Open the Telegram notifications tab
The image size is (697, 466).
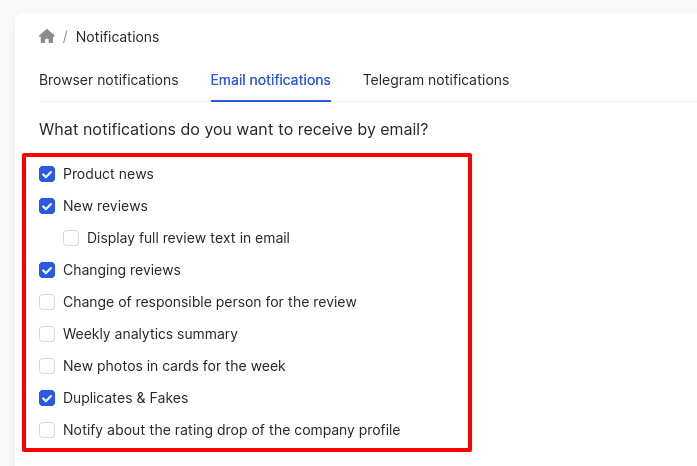[436, 80]
